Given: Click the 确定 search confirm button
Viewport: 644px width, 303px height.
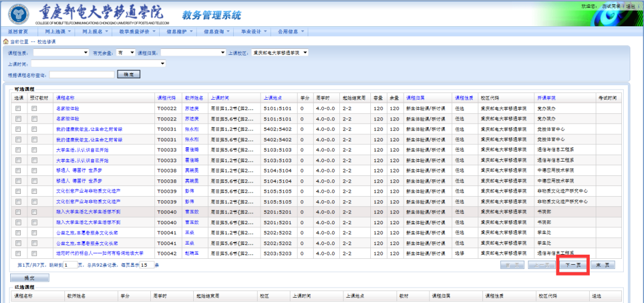Looking at the screenshot, I should [x=129, y=75].
